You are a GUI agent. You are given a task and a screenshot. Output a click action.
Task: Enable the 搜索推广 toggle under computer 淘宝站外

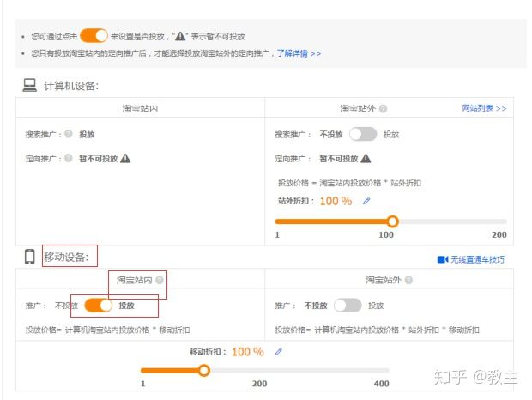pyautogui.click(x=363, y=134)
